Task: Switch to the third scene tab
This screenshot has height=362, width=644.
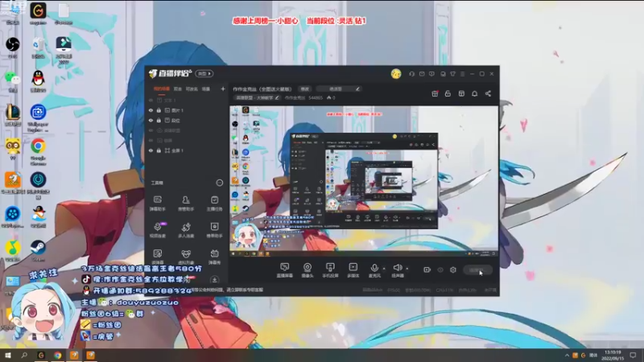Action: 192,88
